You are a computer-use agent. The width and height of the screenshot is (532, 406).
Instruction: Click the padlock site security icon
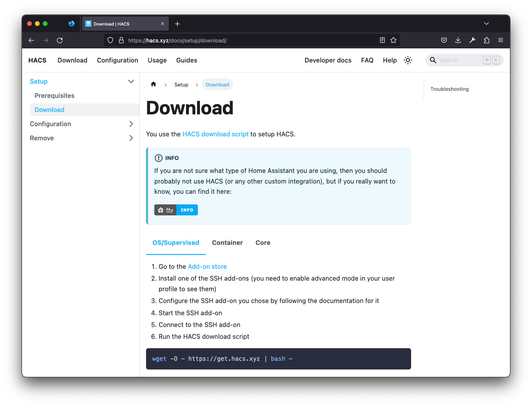pyautogui.click(x=121, y=40)
